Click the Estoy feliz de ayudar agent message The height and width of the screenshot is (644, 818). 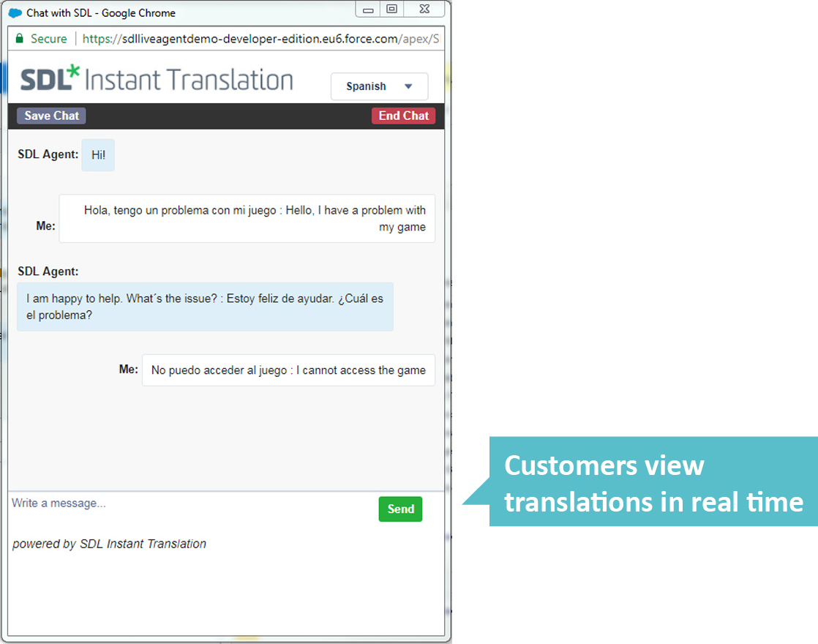click(x=205, y=307)
